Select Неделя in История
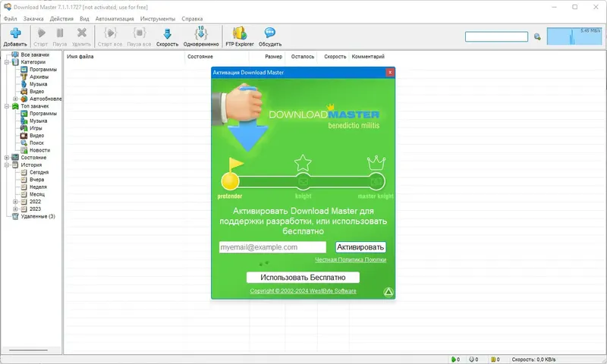 click(38, 187)
